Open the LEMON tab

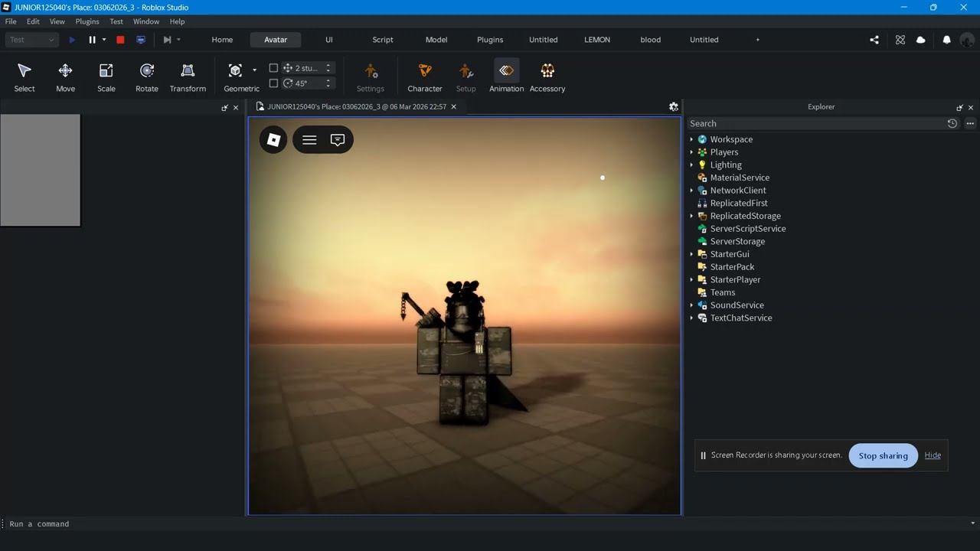click(597, 40)
